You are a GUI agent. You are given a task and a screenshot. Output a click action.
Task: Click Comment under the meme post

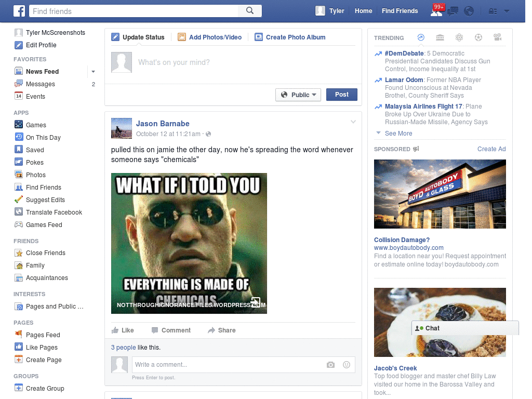(171, 330)
